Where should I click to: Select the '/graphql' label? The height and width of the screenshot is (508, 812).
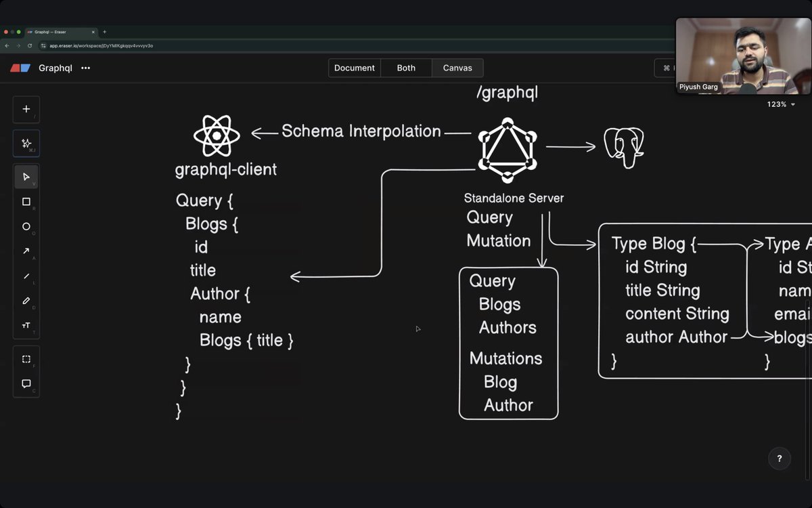coord(507,93)
